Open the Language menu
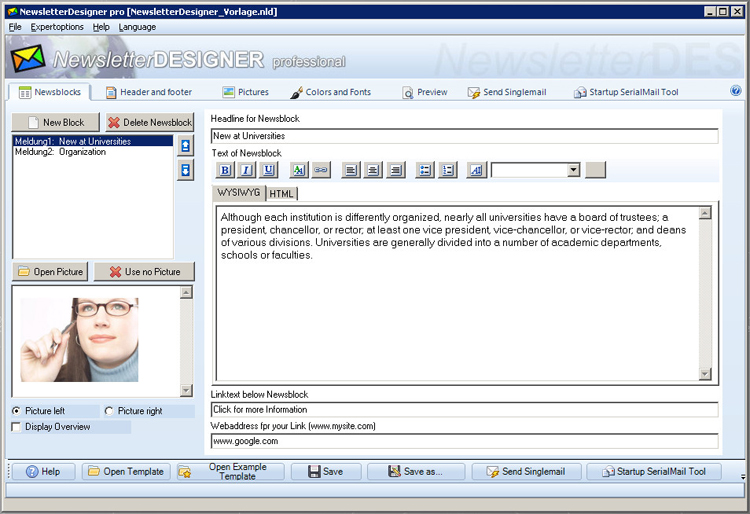 click(x=137, y=27)
